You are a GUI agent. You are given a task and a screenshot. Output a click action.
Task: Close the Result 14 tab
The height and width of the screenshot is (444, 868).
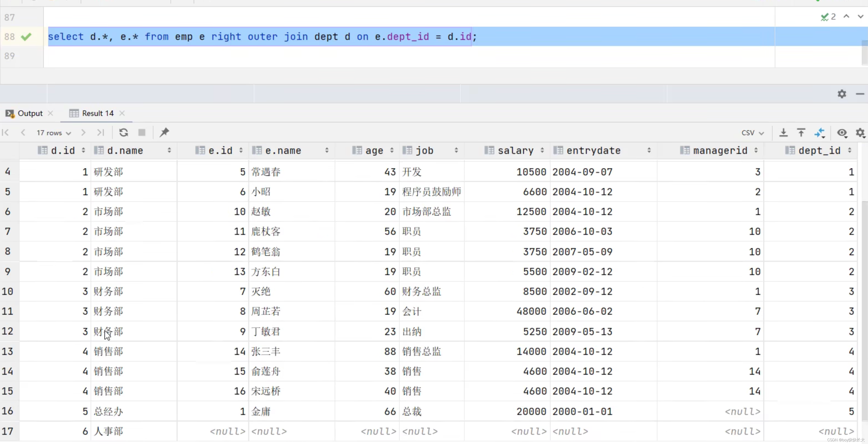[x=122, y=113]
